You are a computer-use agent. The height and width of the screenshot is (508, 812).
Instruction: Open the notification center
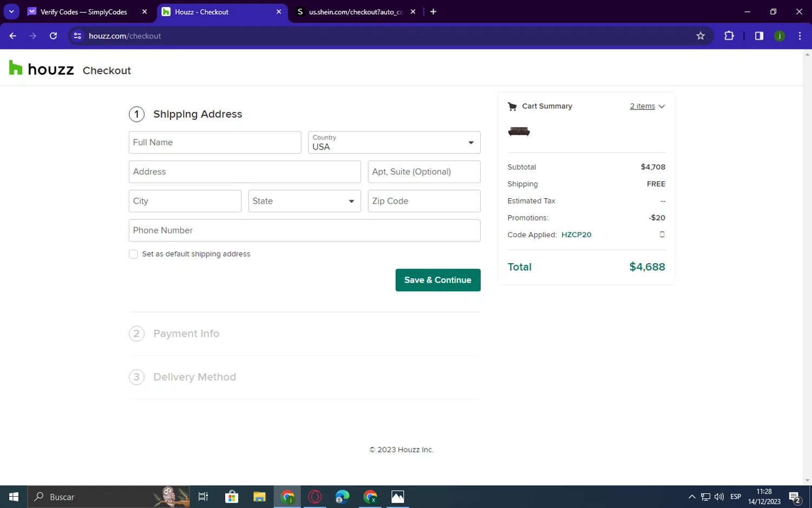pos(795,497)
